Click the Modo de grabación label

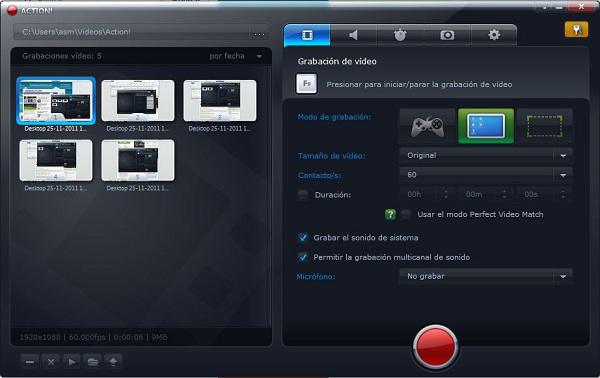point(334,117)
